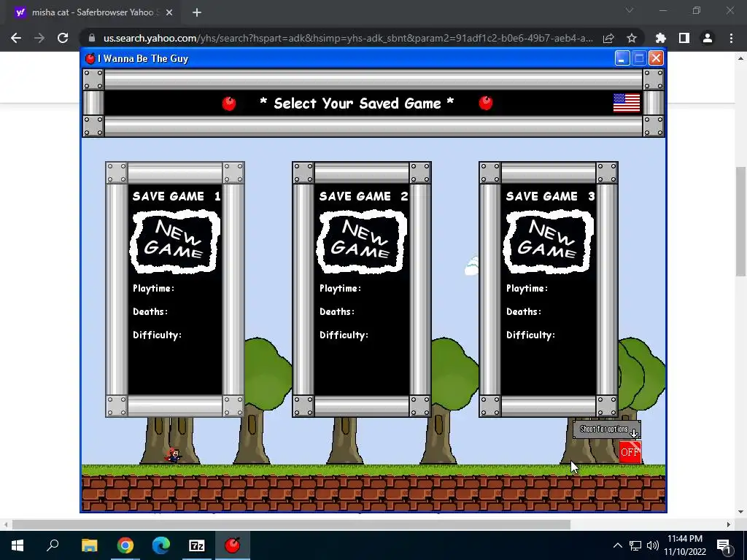Share this page icon
The width and height of the screenshot is (747, 560).
point(608,38)
